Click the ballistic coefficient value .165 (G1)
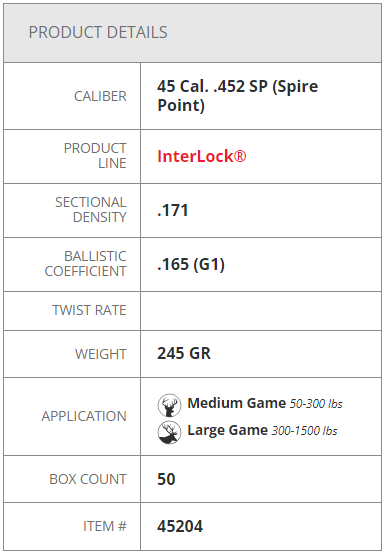The height and width of the screenshot is (554, 385). (x=191, y=264)
